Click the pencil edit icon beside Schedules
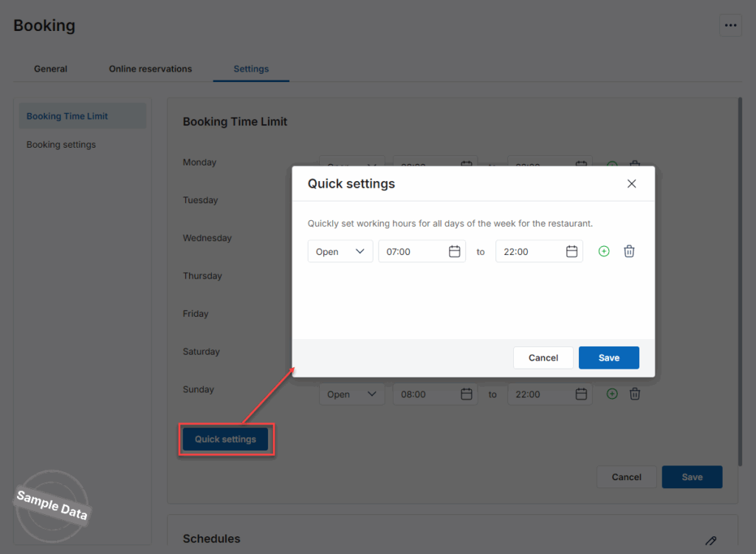Viewport: 756px width, 554px height. click(x=710, y=541)
